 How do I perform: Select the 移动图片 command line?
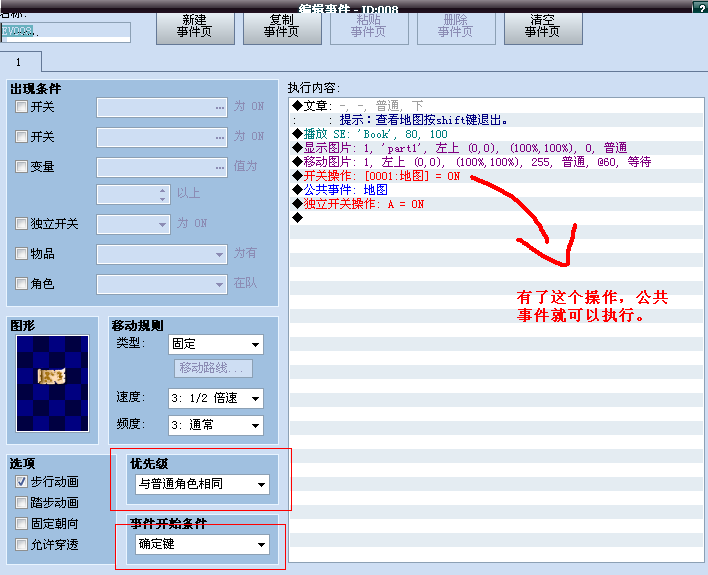[496, 162]
